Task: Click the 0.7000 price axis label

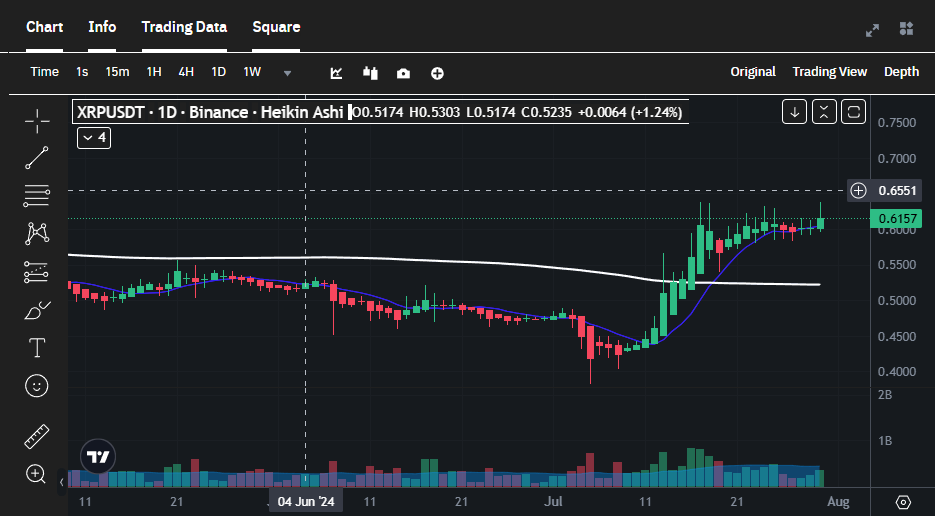Action: 897,159
